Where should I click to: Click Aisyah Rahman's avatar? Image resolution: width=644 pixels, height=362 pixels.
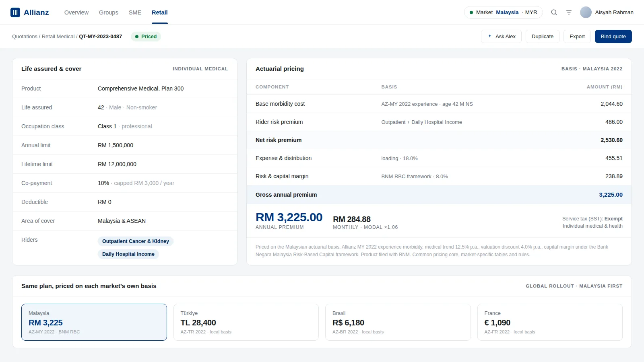click(x=586, y=12)
